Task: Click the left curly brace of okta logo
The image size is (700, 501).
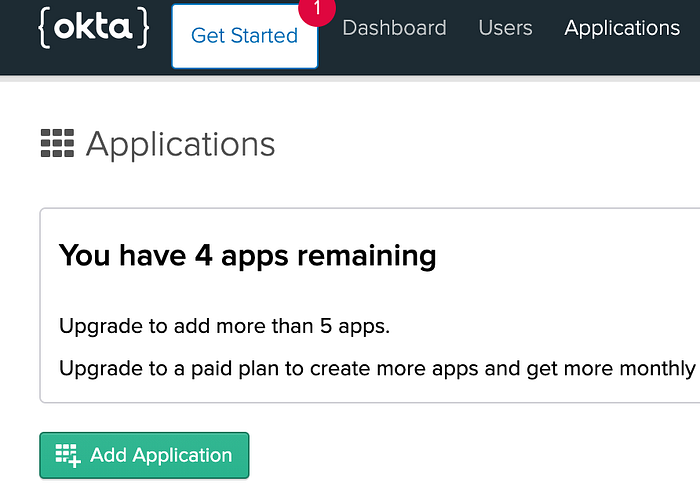Action: 43,28
